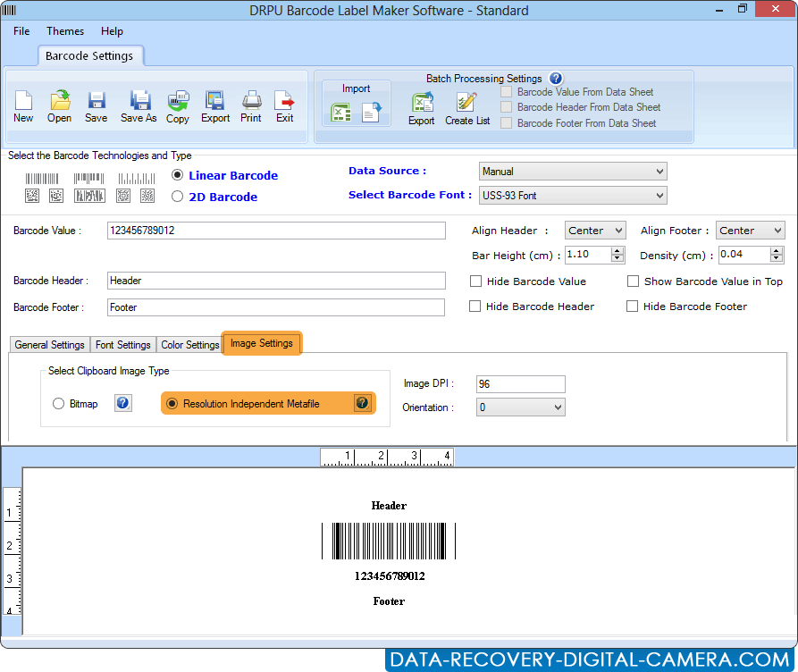Open the Create List tool
This screenshot has width=798, height=672.
[466, 106]
